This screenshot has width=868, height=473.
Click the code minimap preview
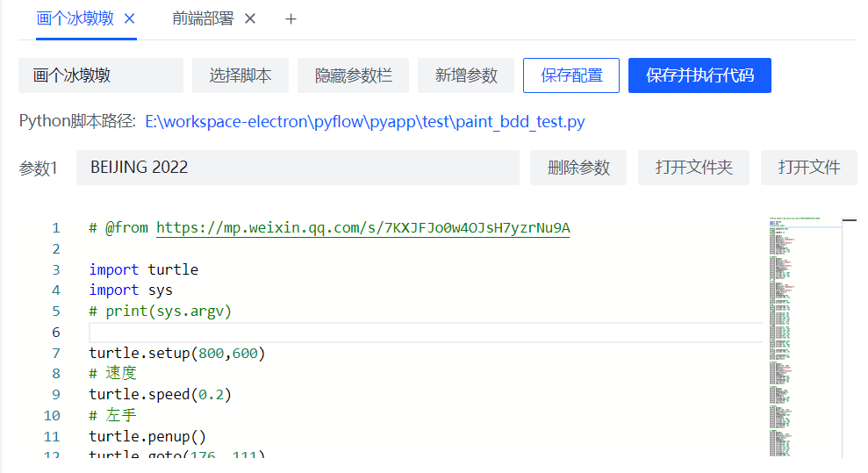(805, 333)
